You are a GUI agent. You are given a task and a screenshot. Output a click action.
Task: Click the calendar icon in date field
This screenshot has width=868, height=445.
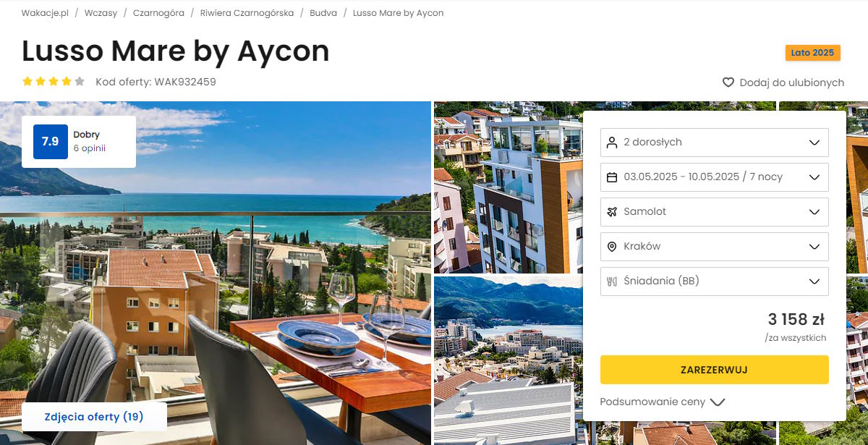(x=612, y=177)
